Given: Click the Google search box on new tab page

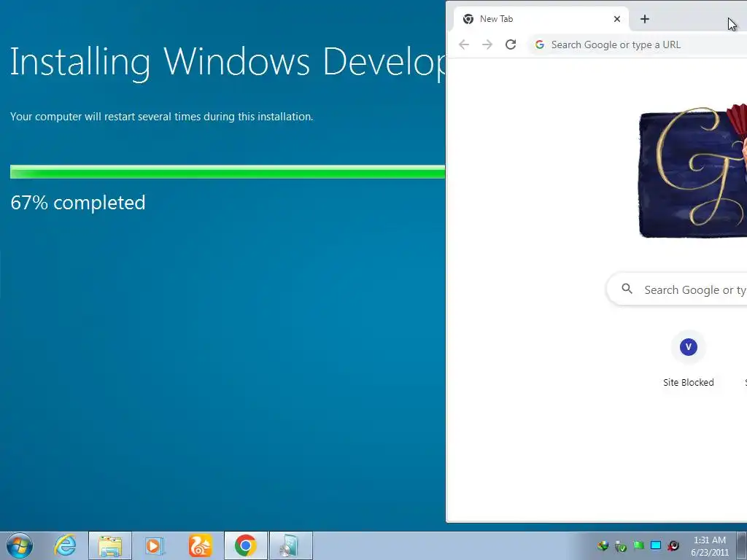Looking at the screenshot, I should (676, 289).
